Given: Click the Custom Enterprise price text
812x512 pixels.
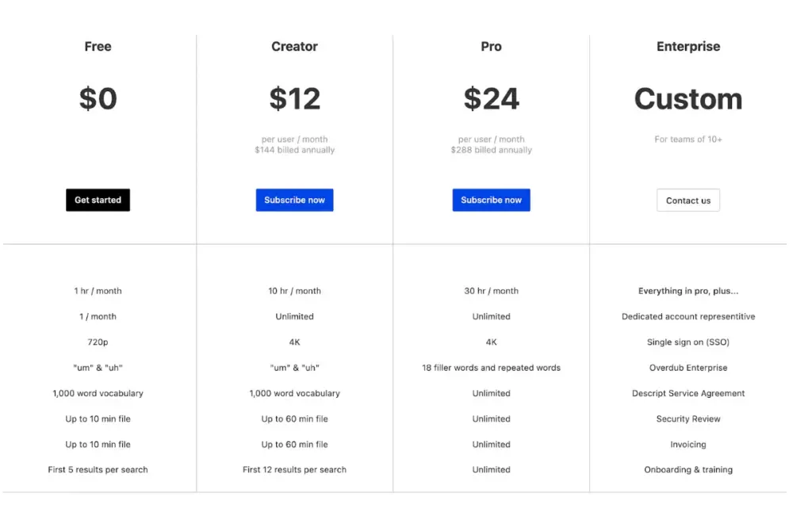Looking at the screenshot, I should 688,98.
